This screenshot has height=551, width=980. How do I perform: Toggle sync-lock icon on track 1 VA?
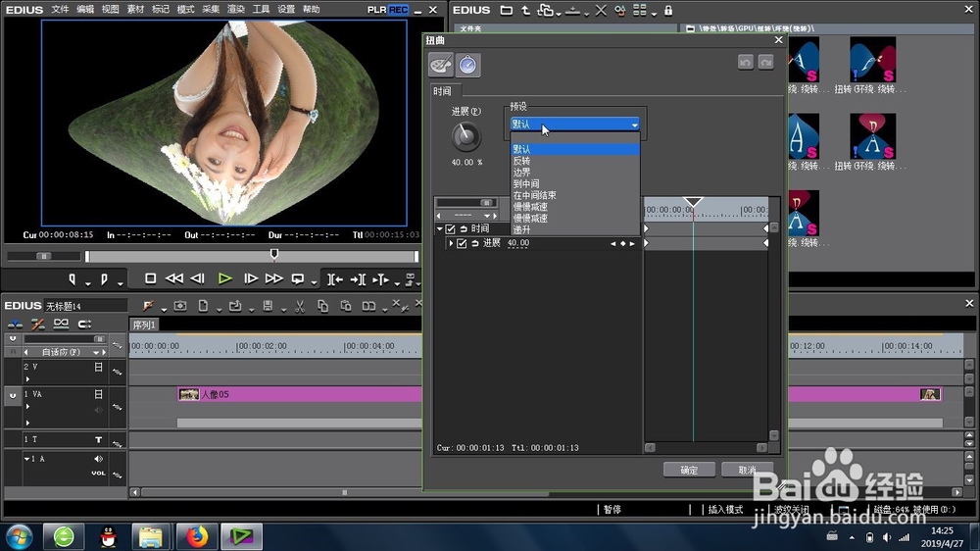117,407
